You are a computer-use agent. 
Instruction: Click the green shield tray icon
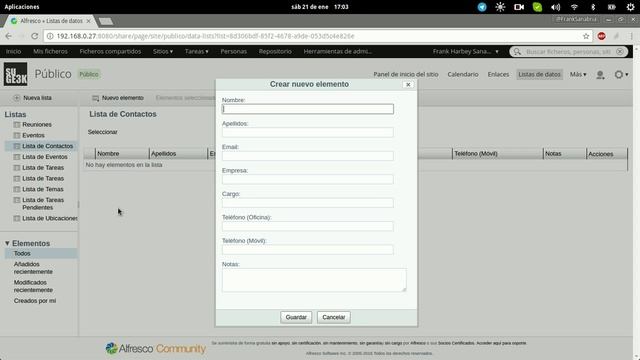(x=538, y=7)
